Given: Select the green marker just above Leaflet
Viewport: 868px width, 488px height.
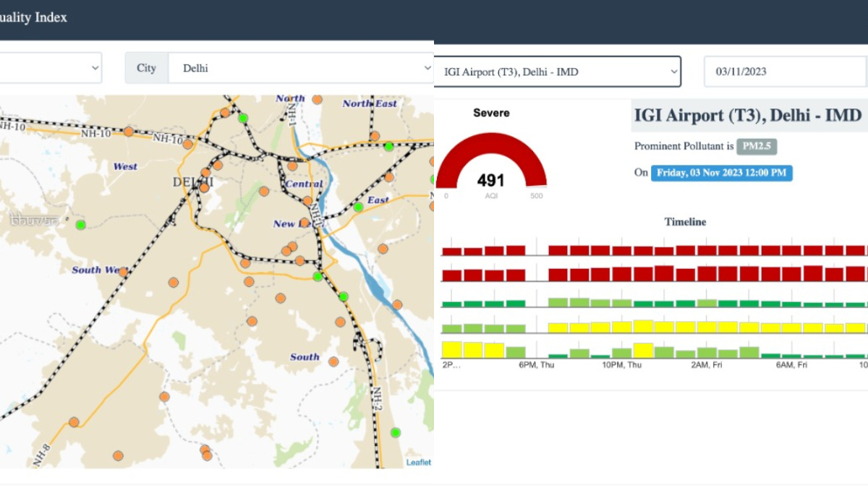Looking at the screenshot, I should coord(395,432).
